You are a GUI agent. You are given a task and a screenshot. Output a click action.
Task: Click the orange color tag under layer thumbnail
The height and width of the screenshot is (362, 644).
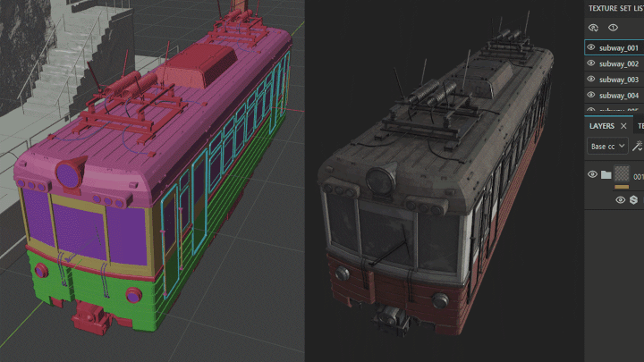(x=622, y=187)
